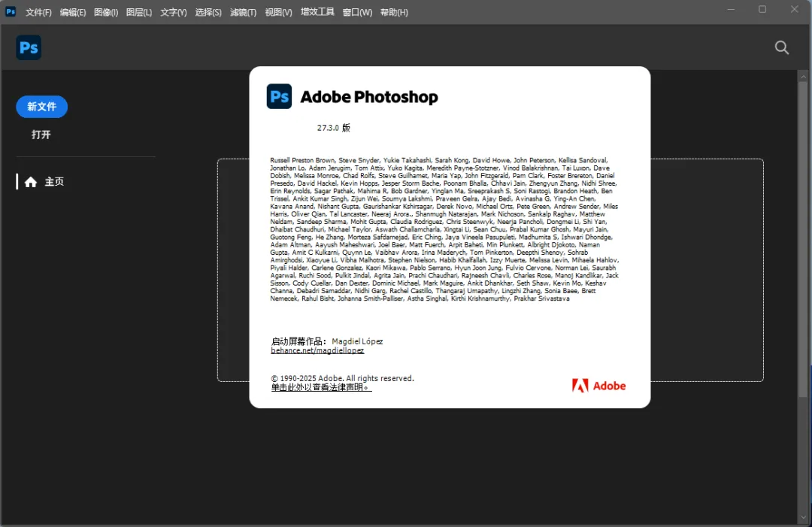Click the copyright 1990-2025 Adobe text
Screen dimensions: 812x527
tap(342, 378)
